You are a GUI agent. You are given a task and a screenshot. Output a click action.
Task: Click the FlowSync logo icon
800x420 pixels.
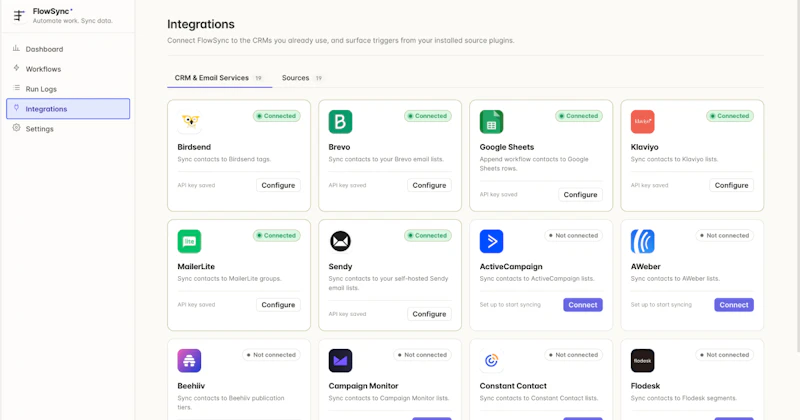click(19, 16)
